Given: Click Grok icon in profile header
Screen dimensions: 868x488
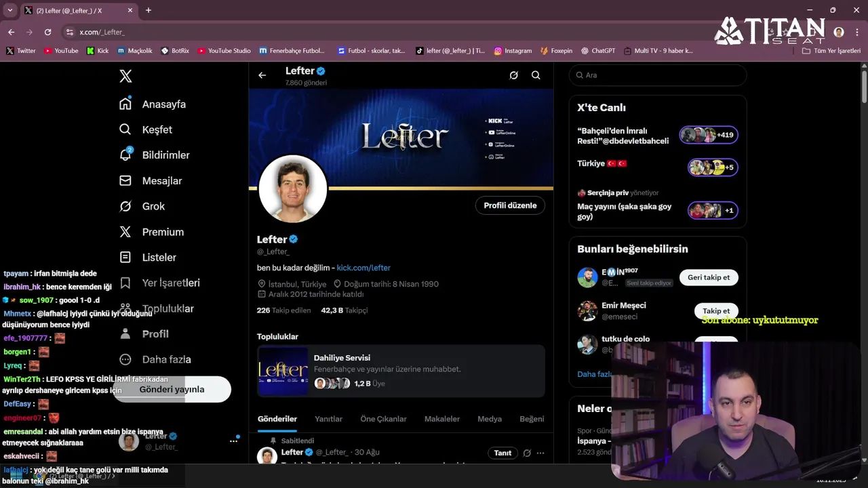Looking at the screenshot, I should tap(513, 75).
